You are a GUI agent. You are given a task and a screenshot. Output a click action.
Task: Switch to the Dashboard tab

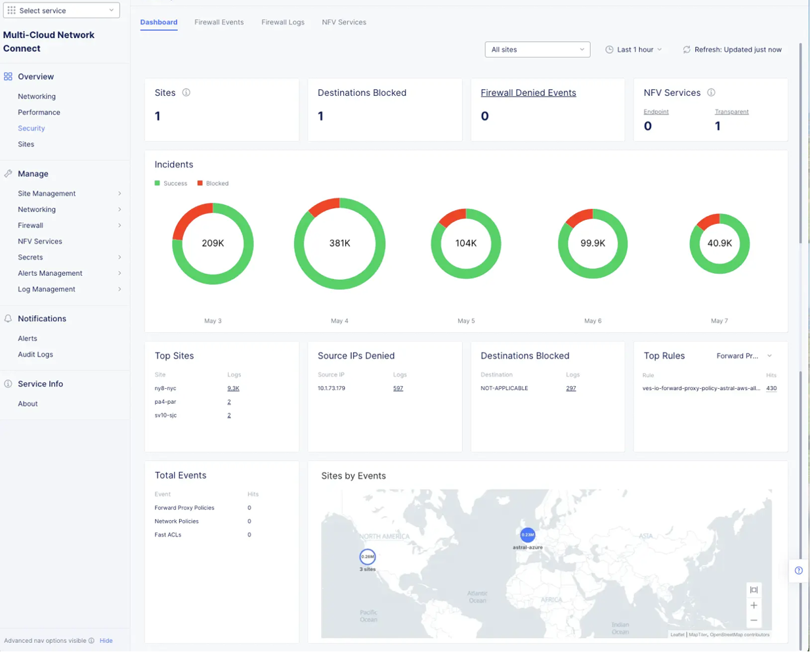click(x=160, y=22)
